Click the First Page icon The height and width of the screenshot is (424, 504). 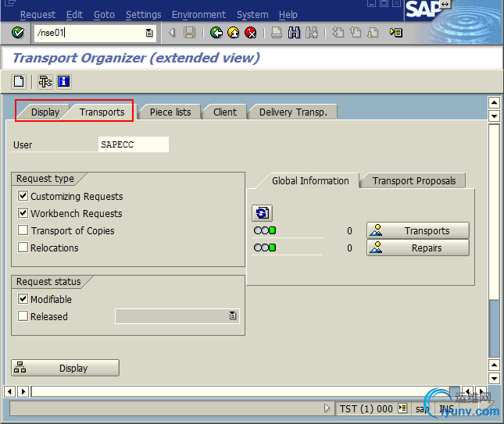tap(338, 33)
